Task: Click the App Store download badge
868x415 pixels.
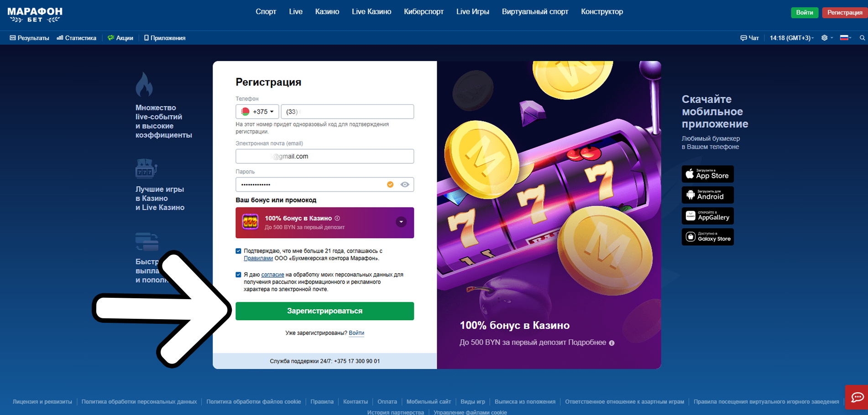Action: [x=707, y=174]
